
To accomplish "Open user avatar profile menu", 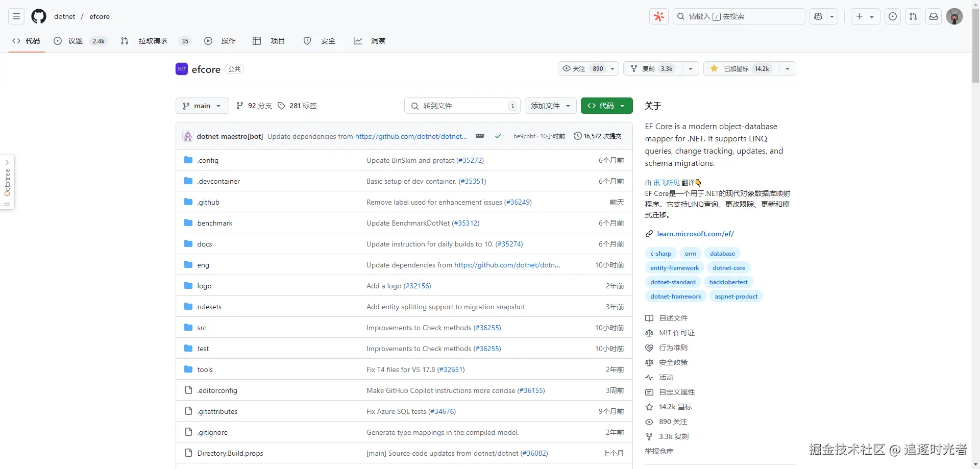I will (x=954, y=16).
